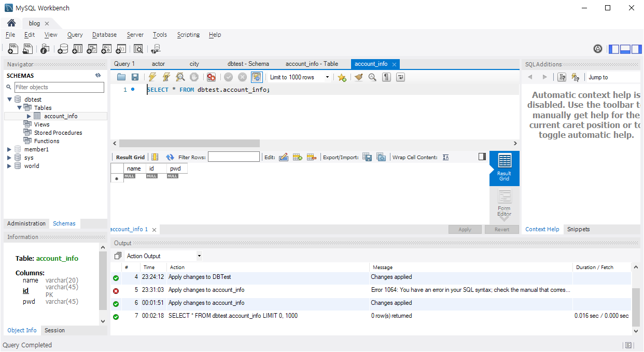Viewport: 644px width, 352px height.
Task: Create a new stored procedure icon
Action: coord(106,49)
